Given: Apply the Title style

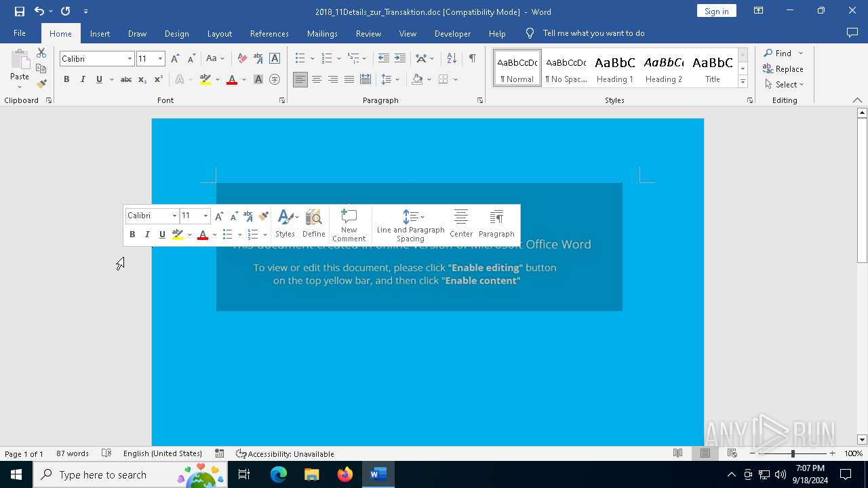Looking at the screenshot, I should click(713, 68).
